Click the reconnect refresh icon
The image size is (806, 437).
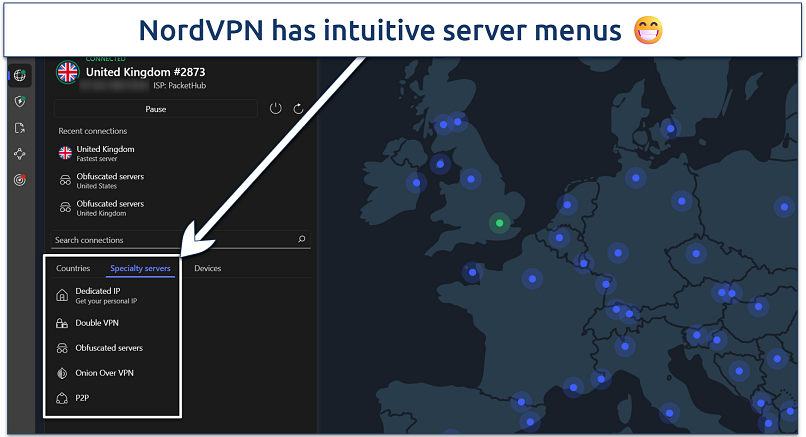pos(298,108)
